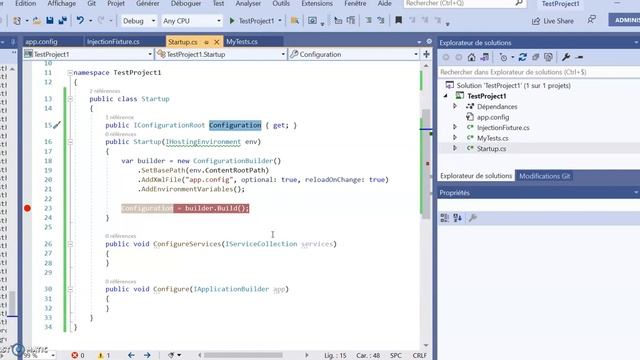This screenshot has width=640, height=360.
Task: Open the Analyser menu
Action: (x=248, y=4)
